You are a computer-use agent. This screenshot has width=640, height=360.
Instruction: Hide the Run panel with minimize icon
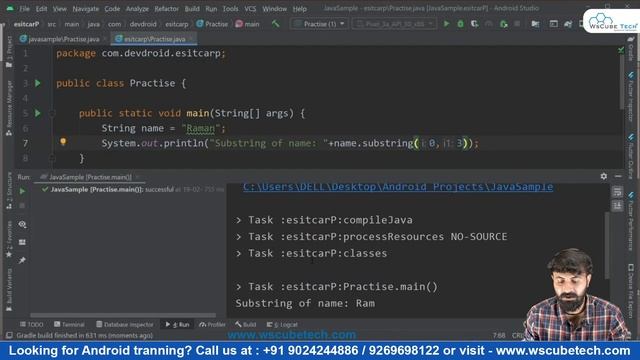click(618, 176)
